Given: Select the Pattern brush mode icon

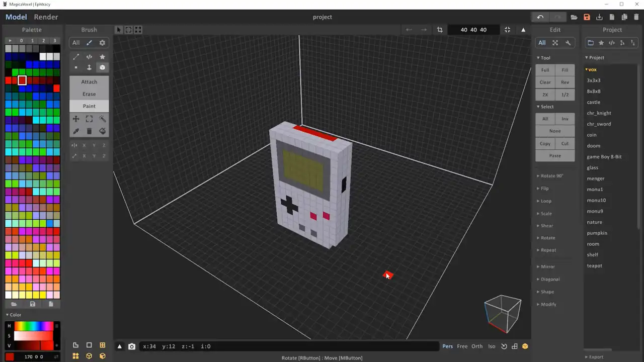Looking at the screenshot, I should [x=89, y=57].
